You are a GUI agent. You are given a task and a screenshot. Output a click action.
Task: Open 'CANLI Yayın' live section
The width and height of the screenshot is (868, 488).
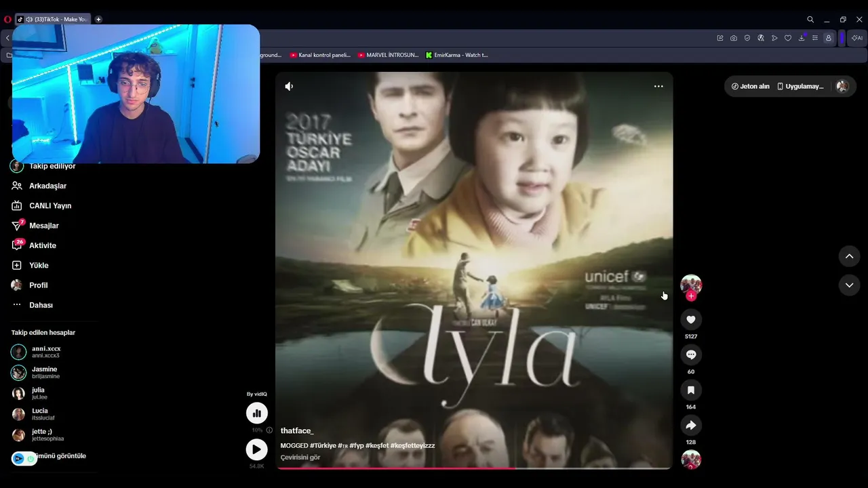41,205
